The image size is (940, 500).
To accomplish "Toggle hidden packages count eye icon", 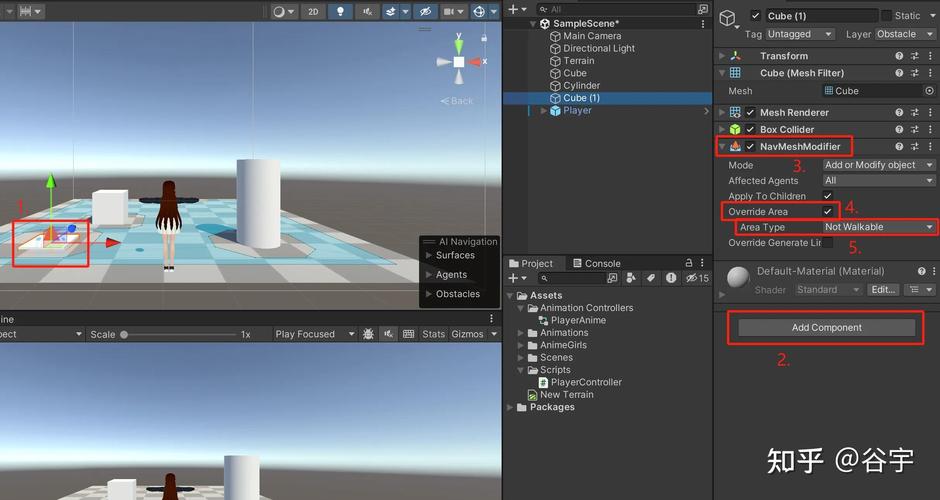I will click(x=697, y=278).
